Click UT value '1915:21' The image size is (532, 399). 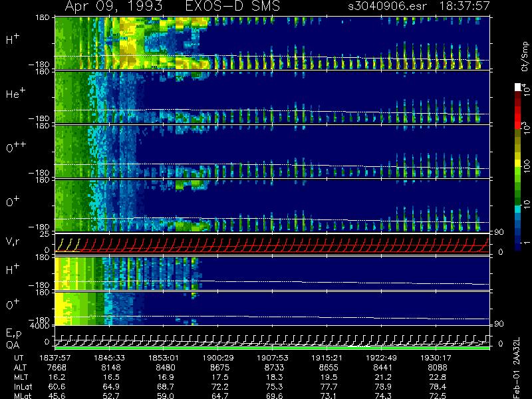point(327,358)
